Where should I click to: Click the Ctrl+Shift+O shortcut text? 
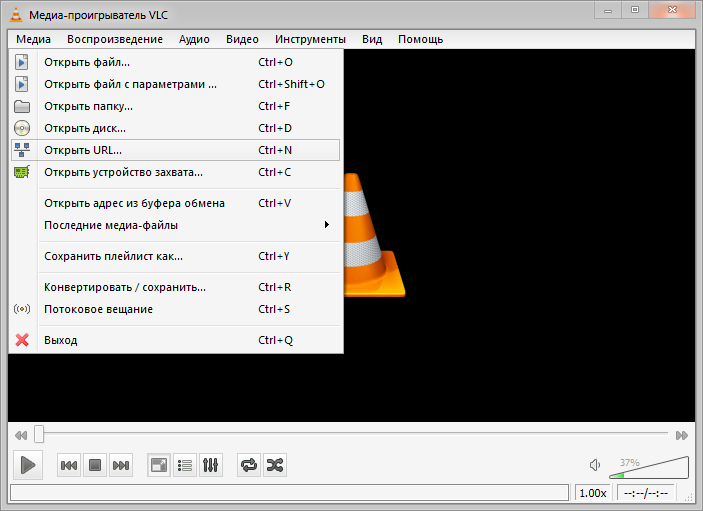click(x=291, y=84)
